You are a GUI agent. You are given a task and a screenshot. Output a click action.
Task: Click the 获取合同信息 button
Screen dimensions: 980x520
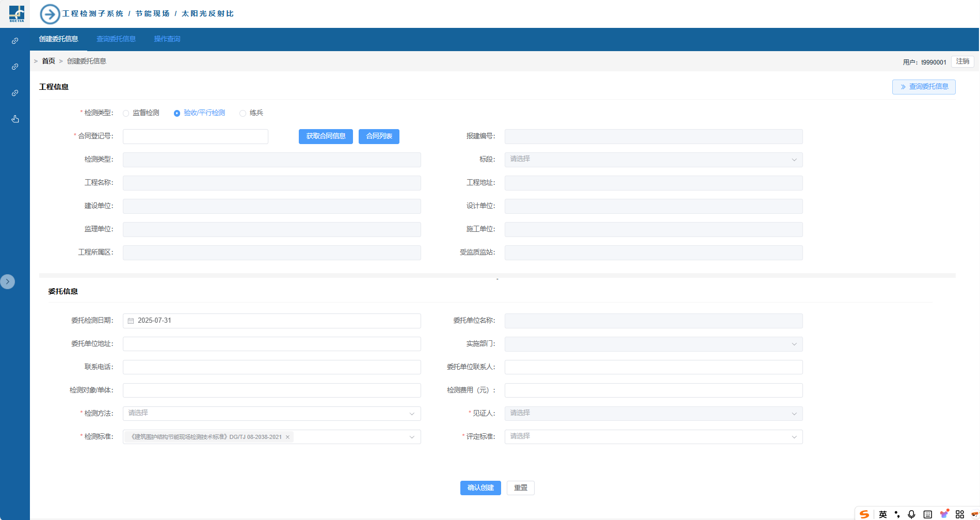(326, 136)
